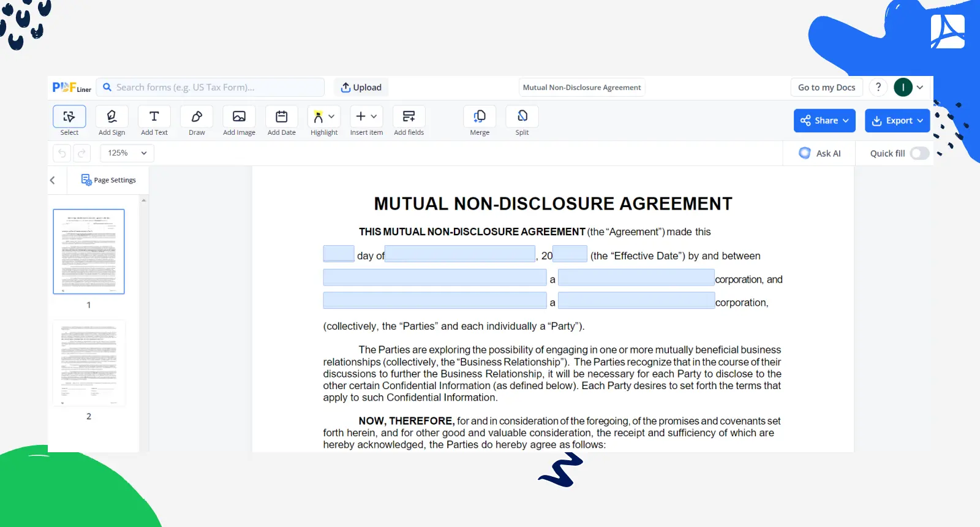Screen dimensions: 980x527
Task: Pick the Add Text tool
Action: click(x=154, y=116)
